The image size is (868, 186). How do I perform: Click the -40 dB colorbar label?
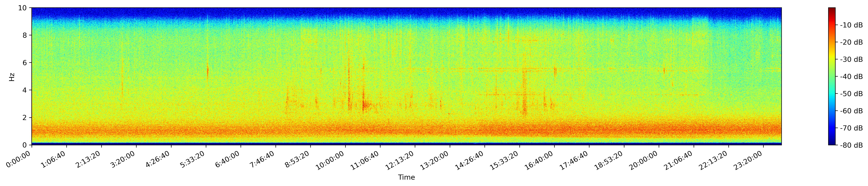[x=852, y=77]
